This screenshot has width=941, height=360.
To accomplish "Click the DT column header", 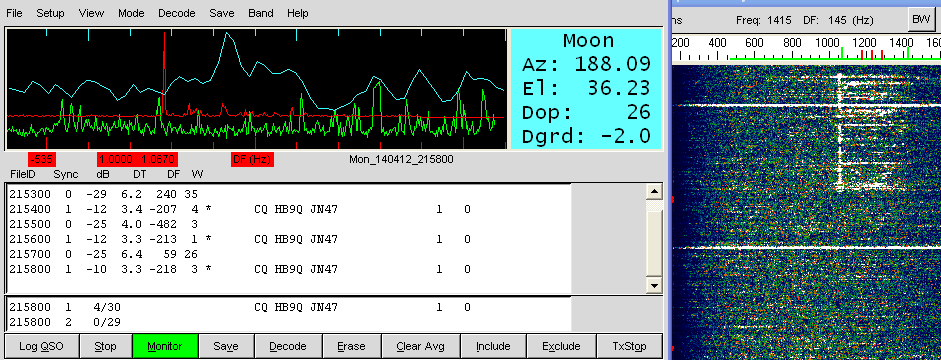I will click(x=140, y=175).
